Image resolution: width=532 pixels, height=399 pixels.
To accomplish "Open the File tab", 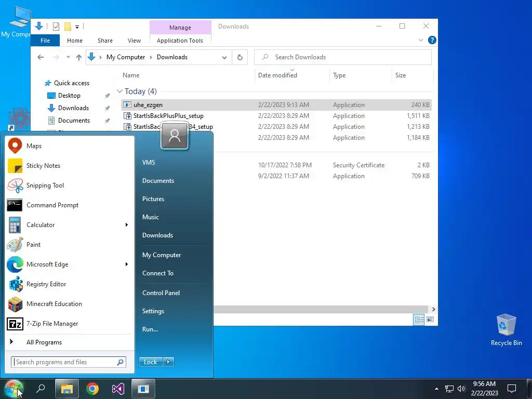I will (45, 41).
